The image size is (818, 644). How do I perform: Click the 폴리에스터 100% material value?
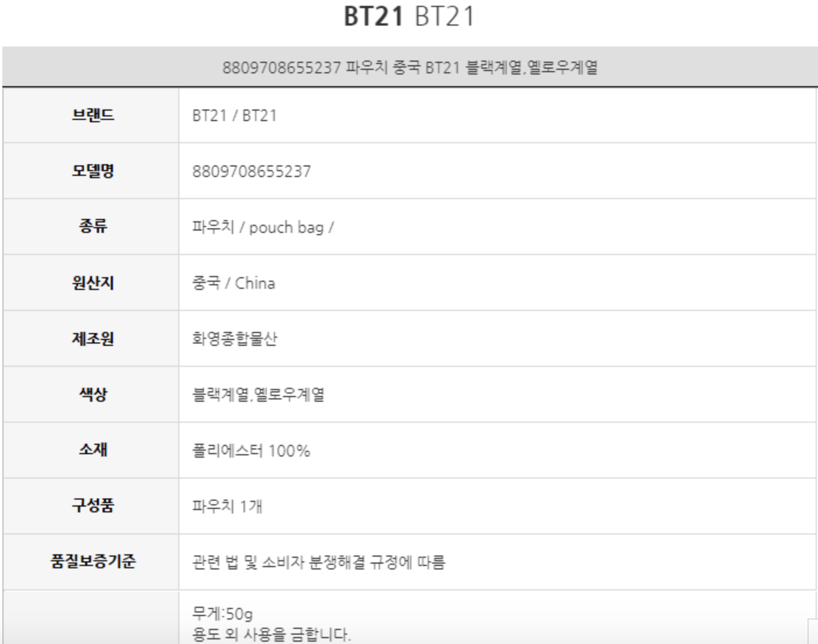point(251,450)
